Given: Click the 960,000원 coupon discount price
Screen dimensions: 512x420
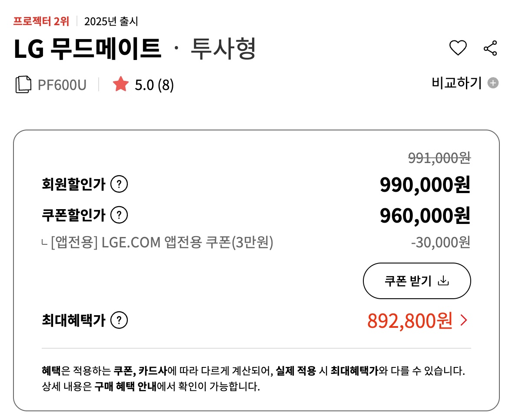Looking at the screenshot, I should pyautogui.click(x=425, y=215).
